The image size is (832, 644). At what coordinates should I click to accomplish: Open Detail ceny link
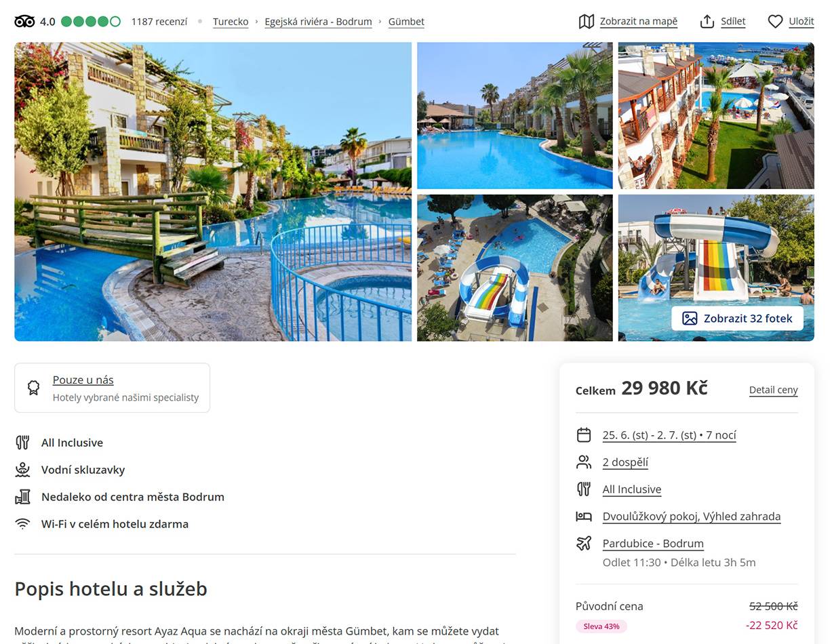click(x=773, y=390)
